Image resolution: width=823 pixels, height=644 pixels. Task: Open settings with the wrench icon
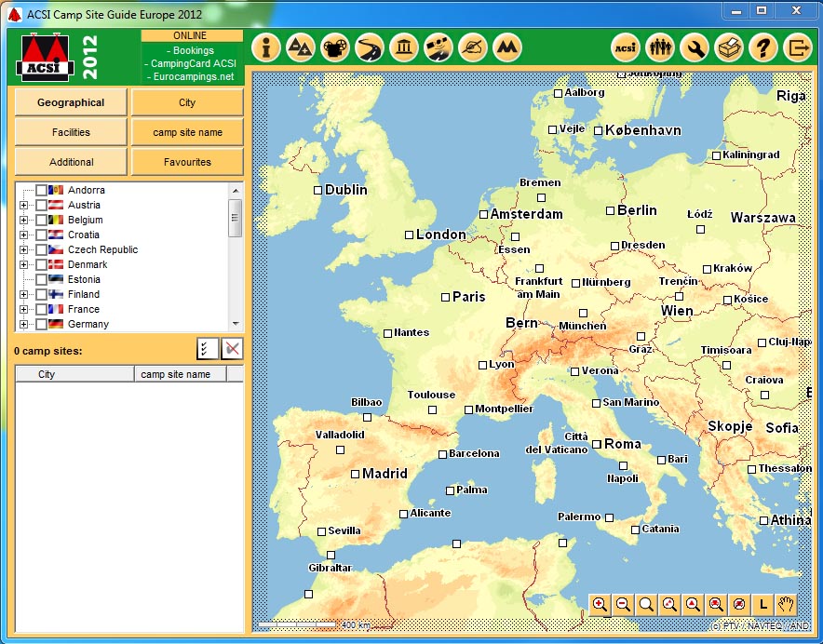coord(695,47)
